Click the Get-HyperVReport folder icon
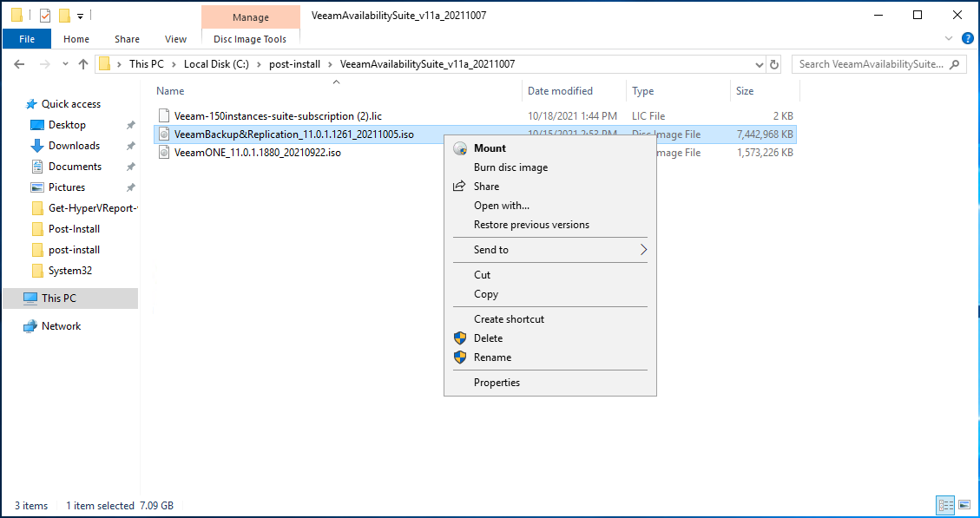 (37, 208)
